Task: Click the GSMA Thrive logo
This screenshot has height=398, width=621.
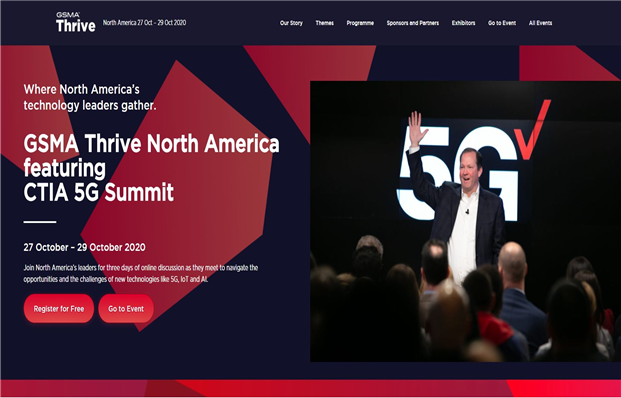Action: 76,22
